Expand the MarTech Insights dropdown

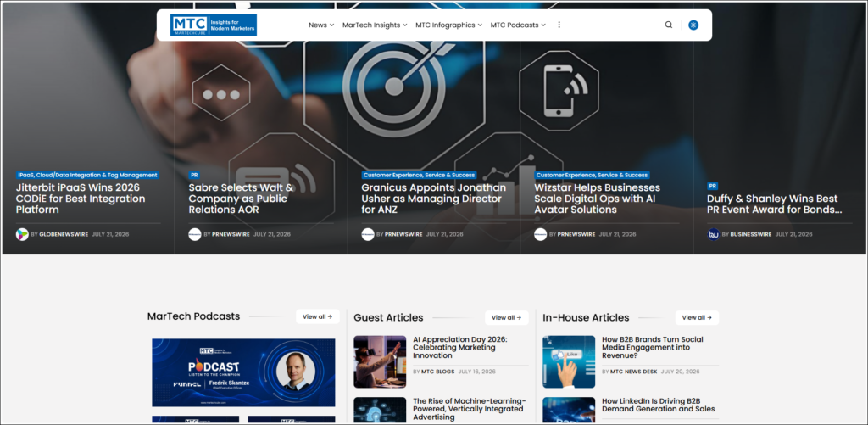(375, 25)
